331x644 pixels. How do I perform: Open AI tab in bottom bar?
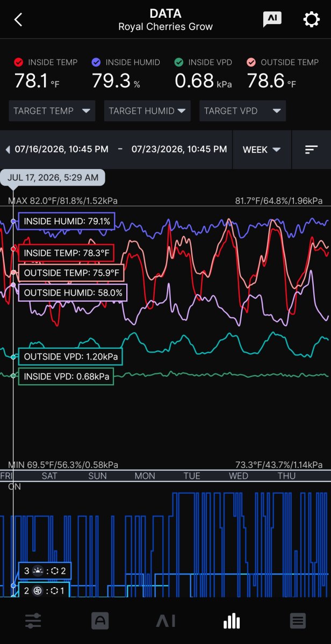[x=165, y=621]
